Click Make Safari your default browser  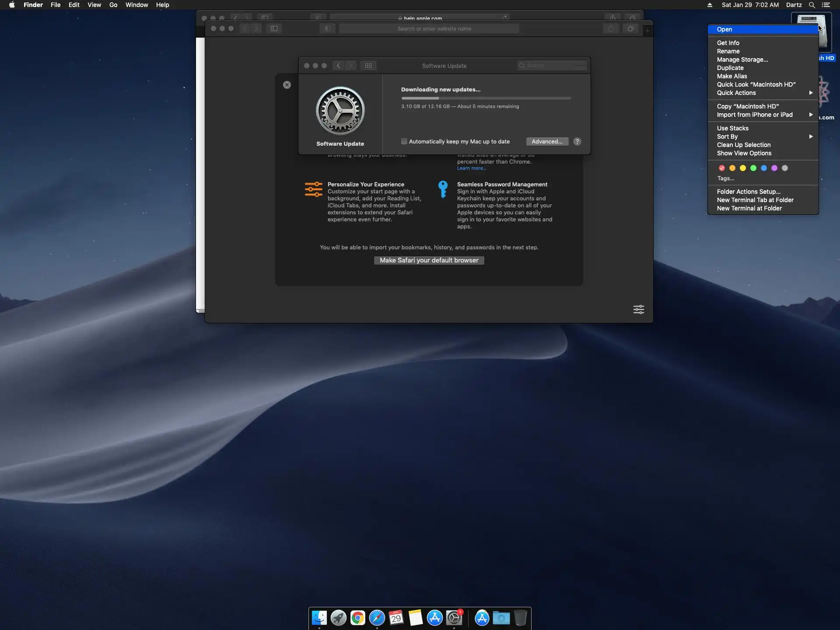429,260
